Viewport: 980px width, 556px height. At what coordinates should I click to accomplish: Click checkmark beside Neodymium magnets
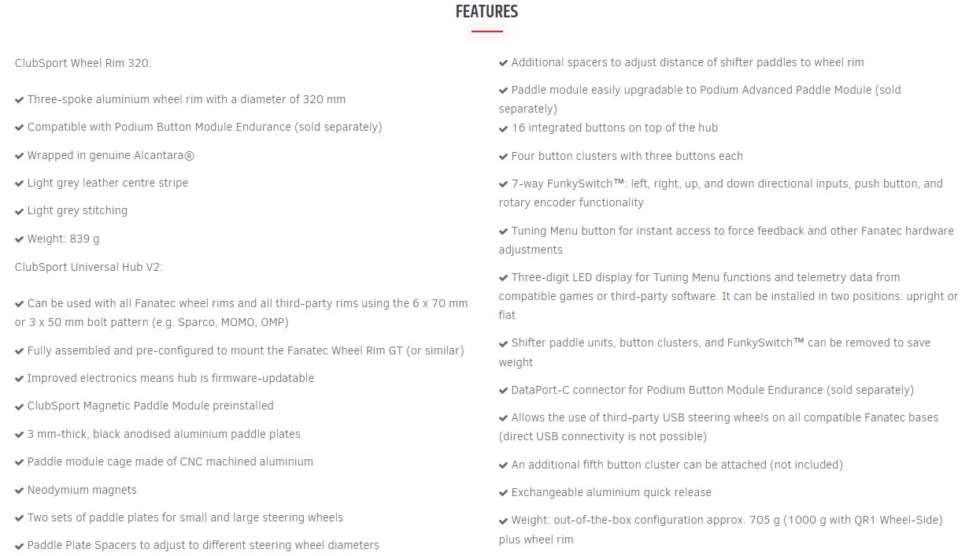coord(19,491)
